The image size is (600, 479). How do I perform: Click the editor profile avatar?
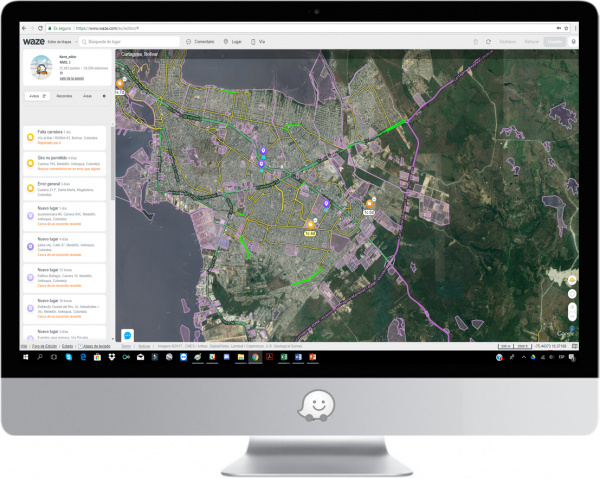pyautogui.click(x=40, y=69)
